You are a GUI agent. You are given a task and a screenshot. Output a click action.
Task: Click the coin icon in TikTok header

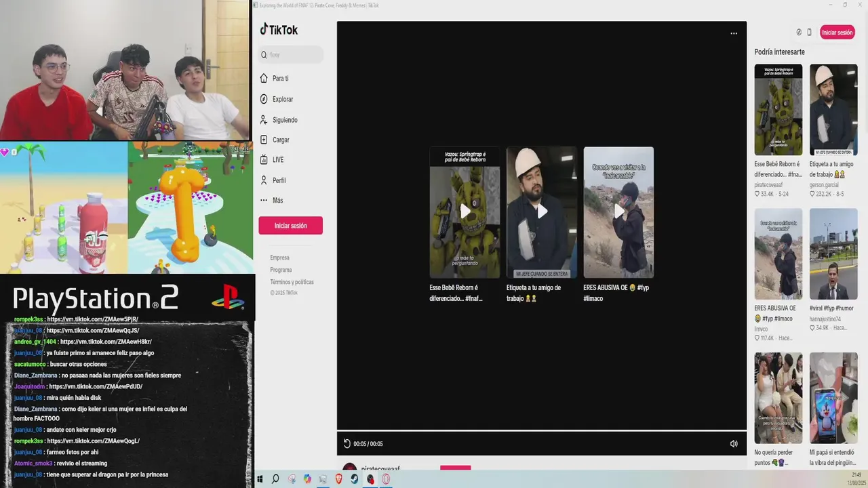click(799, 33)
